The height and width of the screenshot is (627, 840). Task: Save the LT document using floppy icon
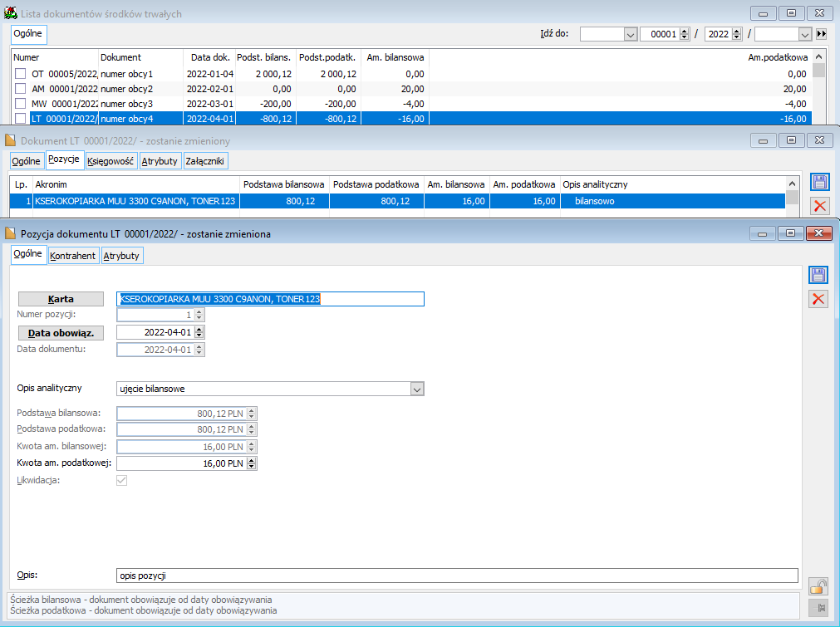pos(819,182)
